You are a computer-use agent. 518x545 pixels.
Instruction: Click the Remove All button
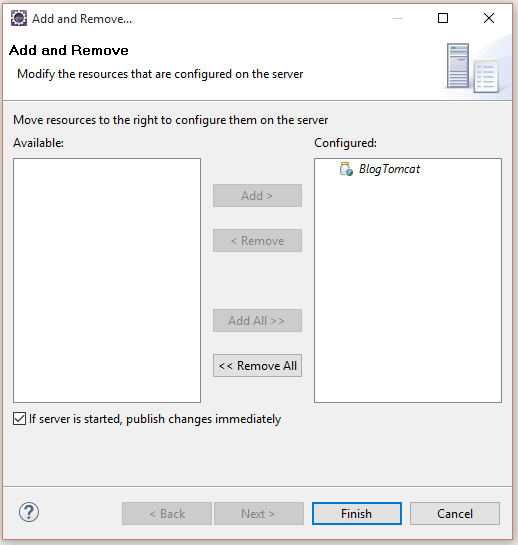coord(257,365)
